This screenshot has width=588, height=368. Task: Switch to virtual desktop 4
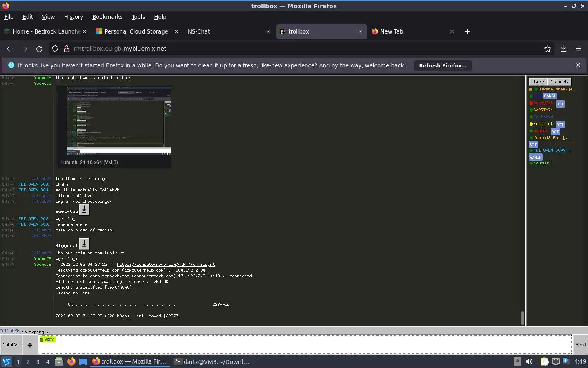click(47, 361)
